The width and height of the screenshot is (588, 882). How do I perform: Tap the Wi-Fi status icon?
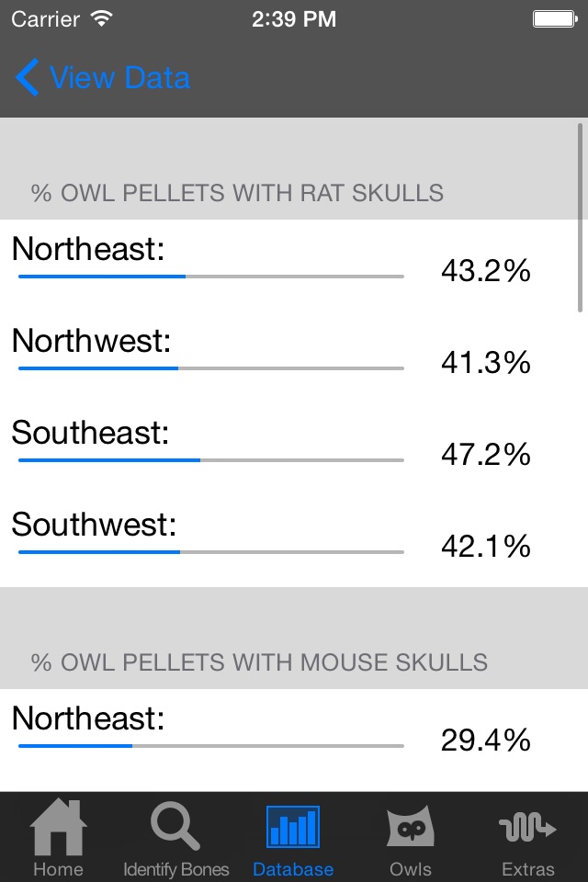(x=102, y=18)
